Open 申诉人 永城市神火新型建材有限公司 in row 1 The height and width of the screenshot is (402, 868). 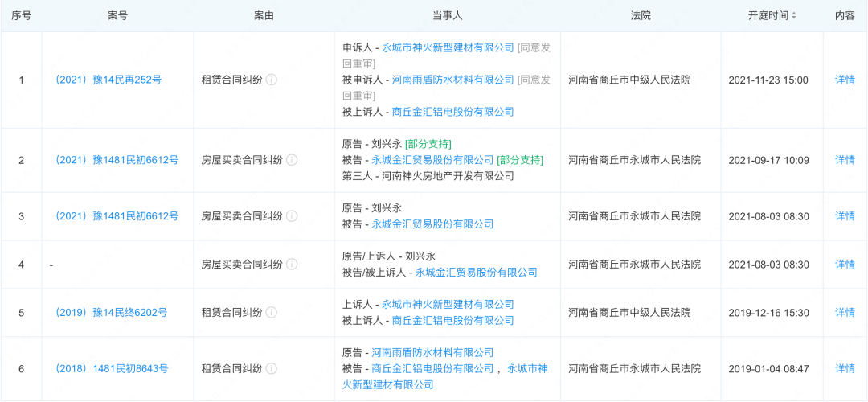click(x=448, y=48)
